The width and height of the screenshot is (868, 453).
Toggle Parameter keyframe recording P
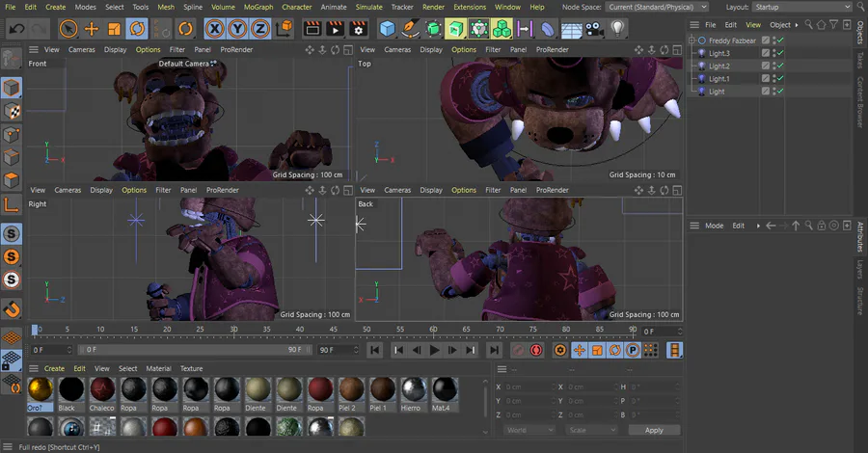point(632,350)
